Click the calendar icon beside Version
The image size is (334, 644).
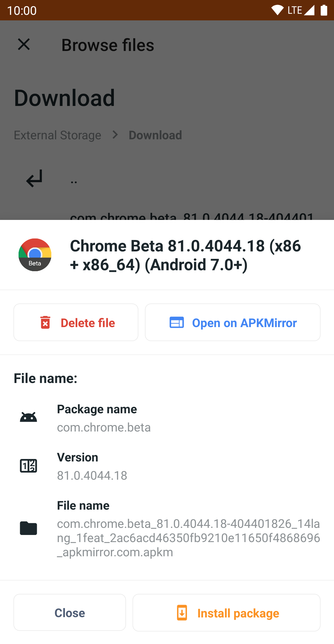pyautogui.click(x=28, y=466)
